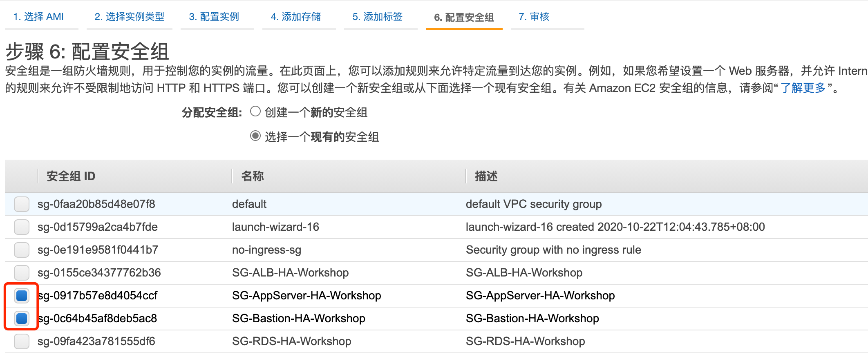Select 选择一个现有的安全组 radio option
This screenshot has height=359, width=868.
click(255, 136)
